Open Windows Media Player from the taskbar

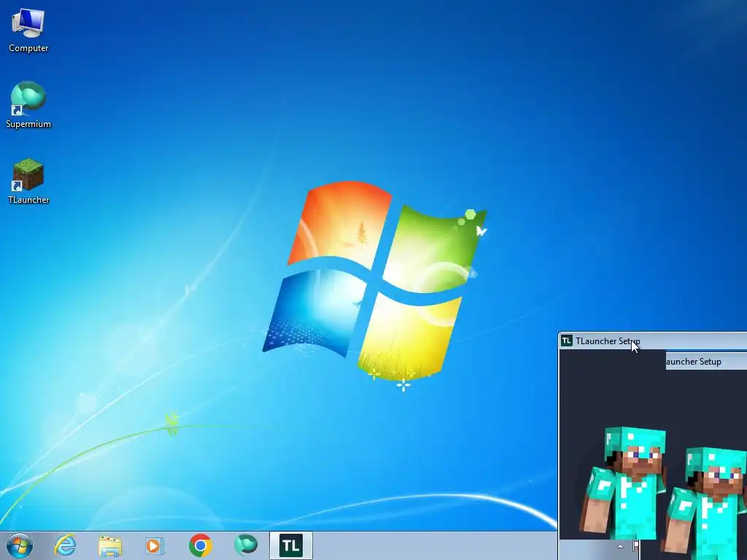coord(155,545)
